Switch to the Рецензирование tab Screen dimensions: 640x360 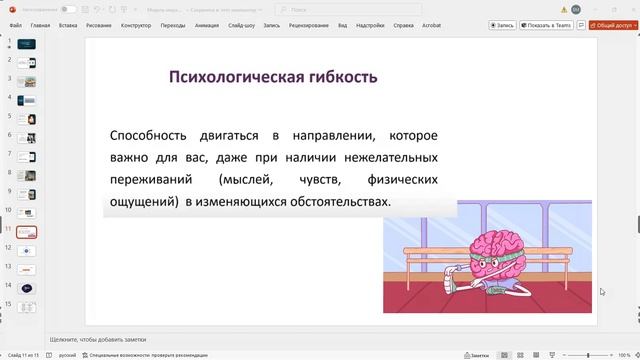(309, 25)
